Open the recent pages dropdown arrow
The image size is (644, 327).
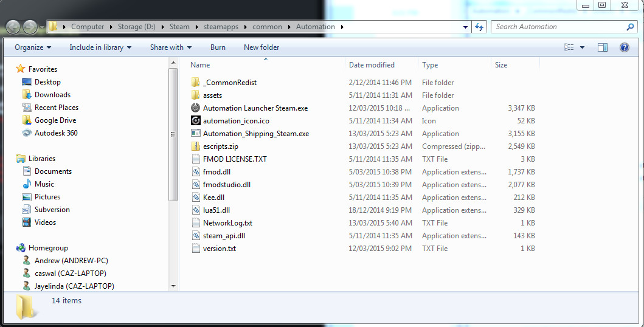click(43, 28)
